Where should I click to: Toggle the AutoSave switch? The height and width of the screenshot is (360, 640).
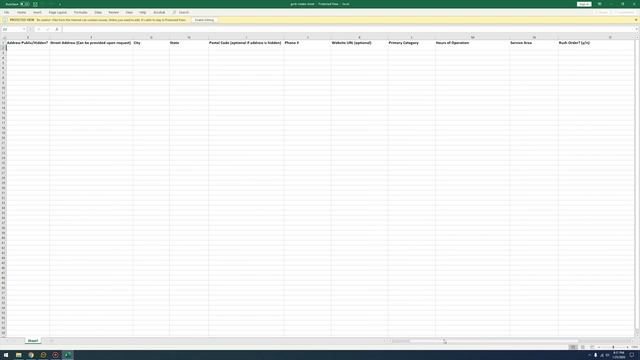point(25,4)
